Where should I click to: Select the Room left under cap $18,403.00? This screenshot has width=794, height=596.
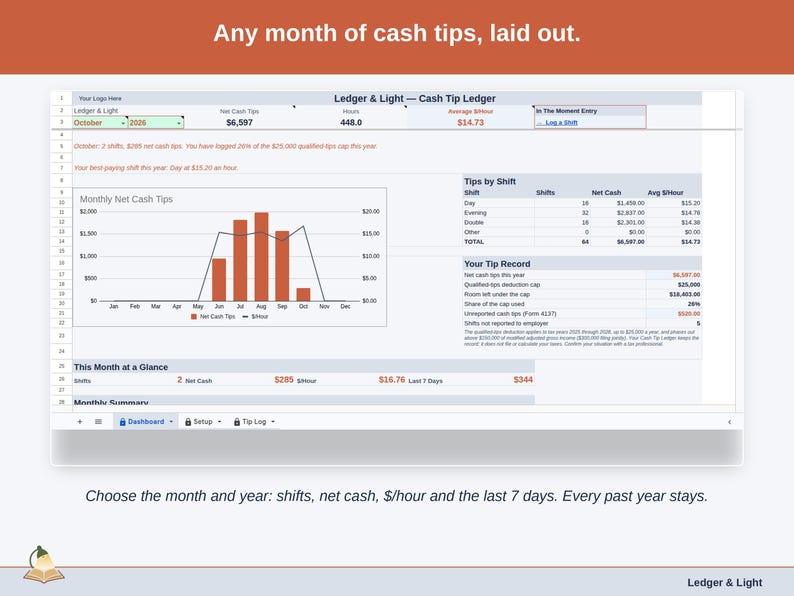(685, 294)
